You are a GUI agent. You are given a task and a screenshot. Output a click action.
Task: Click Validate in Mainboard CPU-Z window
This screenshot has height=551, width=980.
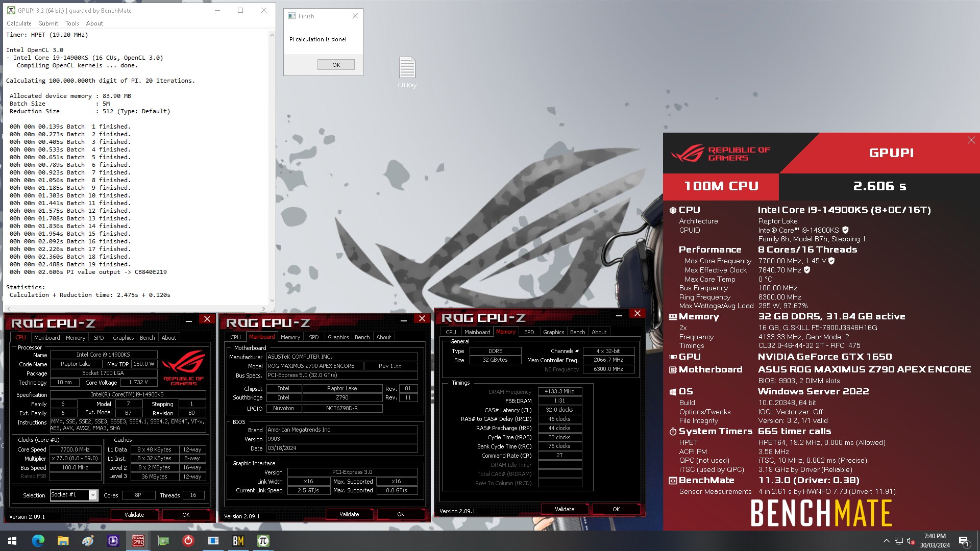point(349,514)
